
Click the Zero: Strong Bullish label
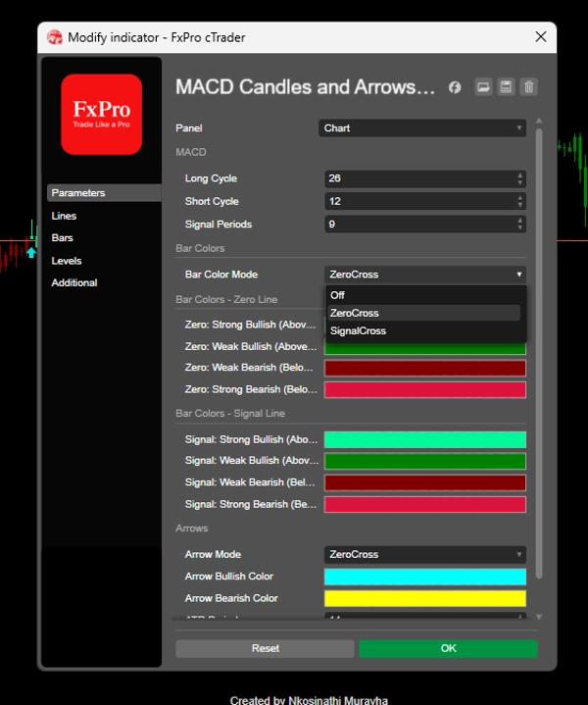pyautogui.click(x=250, y=325)
